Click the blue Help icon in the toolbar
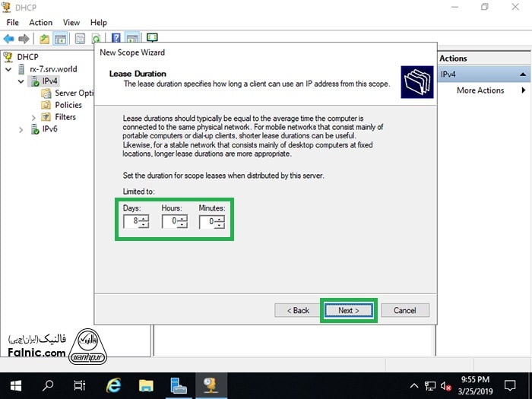The image size is (532, 399). [x=116, y=38]
